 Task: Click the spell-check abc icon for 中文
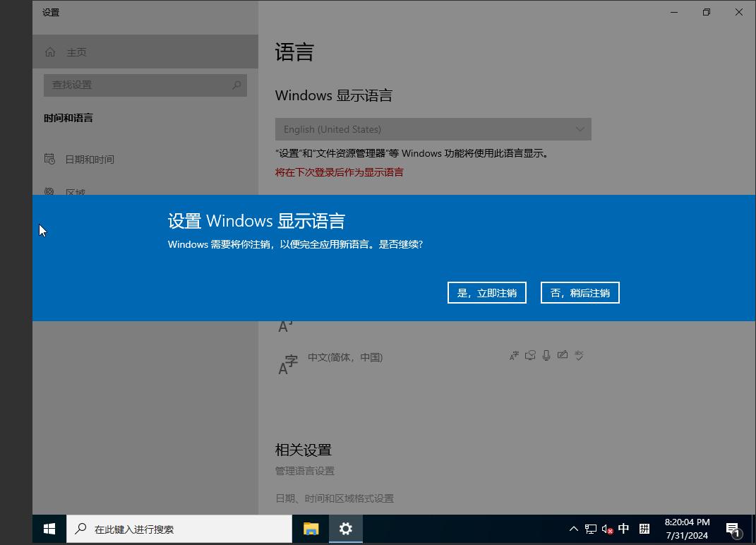pos(579,356)
